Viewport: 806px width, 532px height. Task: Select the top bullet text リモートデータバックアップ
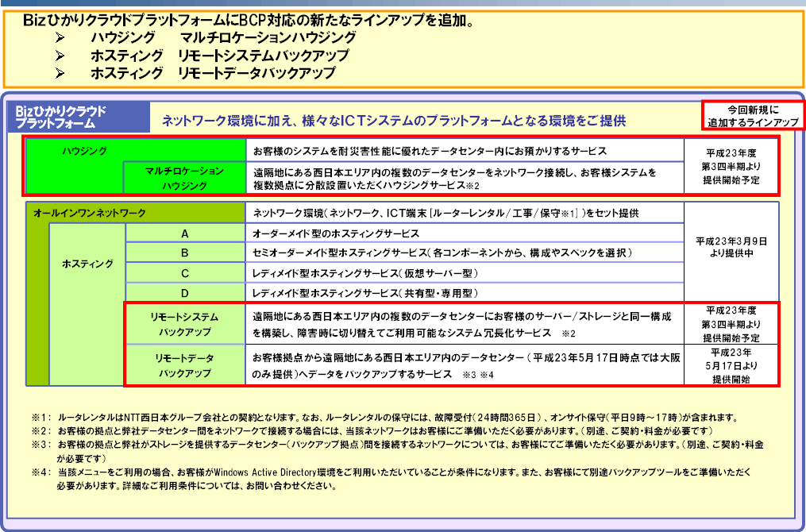[256, 74]
